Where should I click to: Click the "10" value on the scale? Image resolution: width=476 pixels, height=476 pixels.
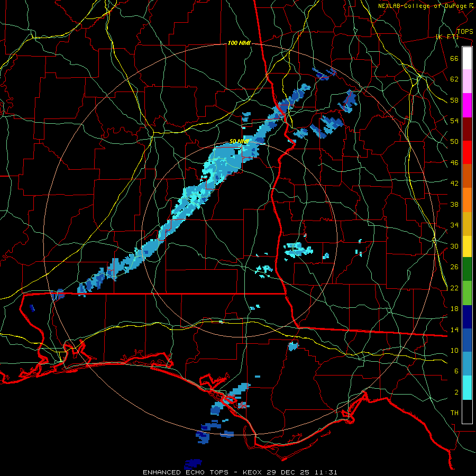coord(454,351)
